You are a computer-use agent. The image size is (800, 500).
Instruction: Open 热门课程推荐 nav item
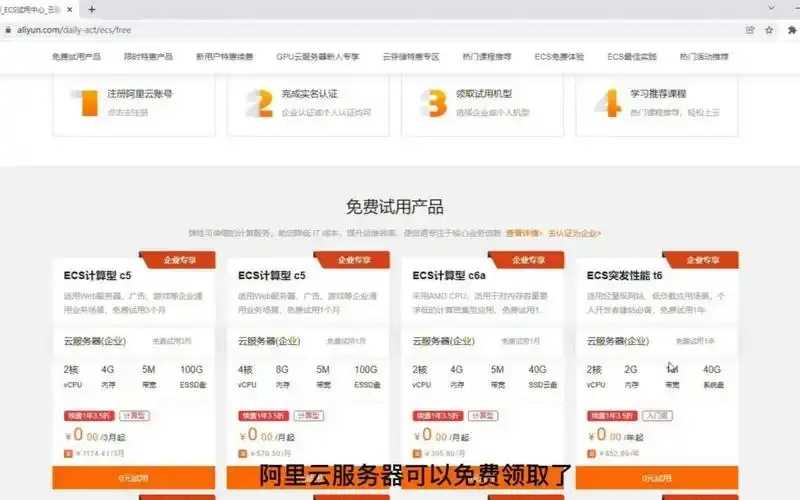487,57
